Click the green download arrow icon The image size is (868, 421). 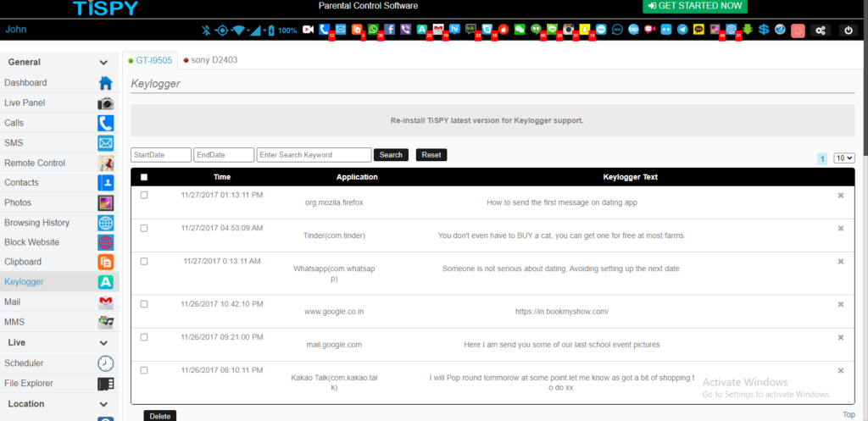pyautogui.click(x=748, y=30)
